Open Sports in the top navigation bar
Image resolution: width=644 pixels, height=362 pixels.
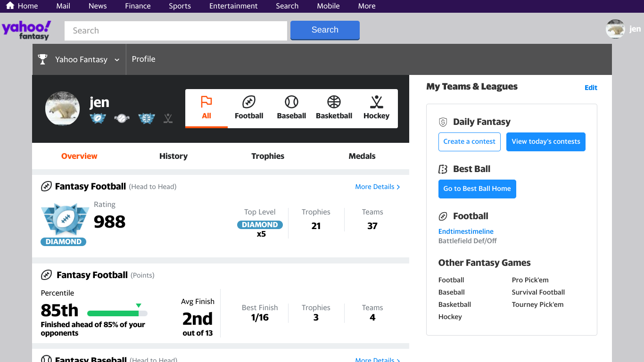click(180, 6)
